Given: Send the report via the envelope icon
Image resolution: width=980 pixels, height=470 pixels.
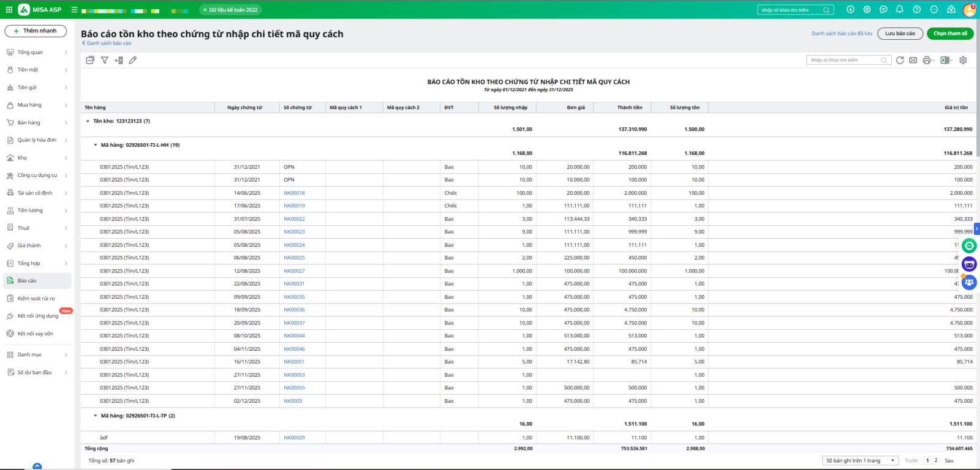Looking at the screenshot, I should click(913, 60).
